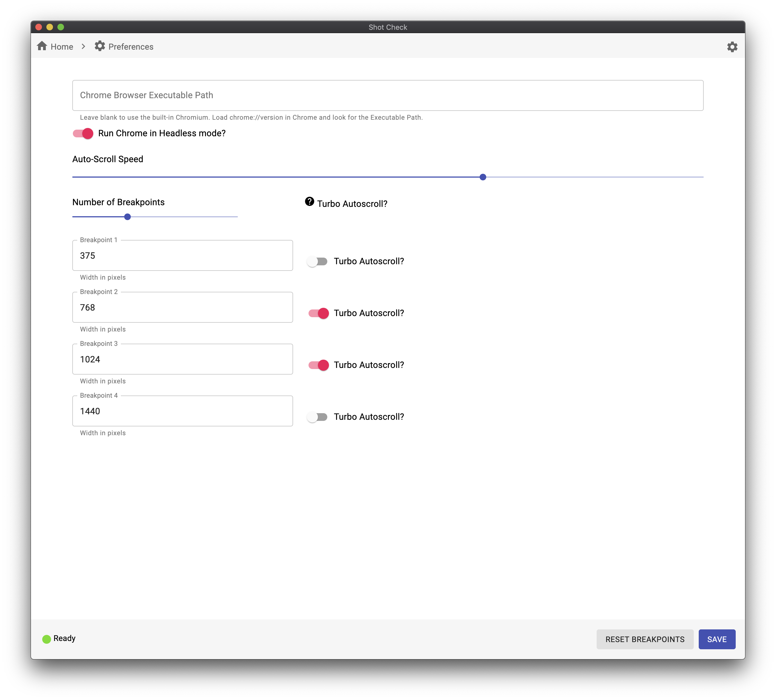Click the 'Ready' status text
776x700 pixels.
pyautogui.click(x=64, y=638)
